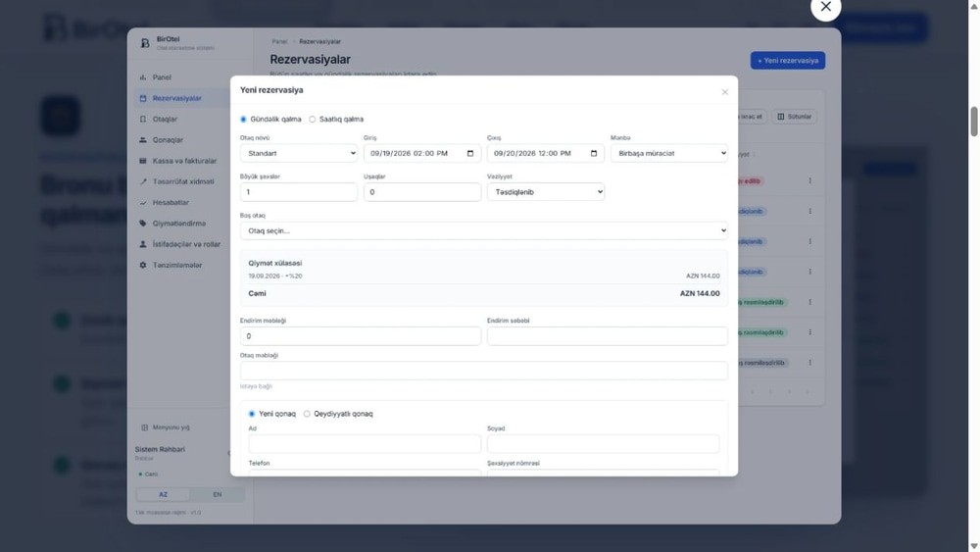Select Gündəlik qalma radio option
Viewport: 980px width, 552px height.
[x=244, y=120]
